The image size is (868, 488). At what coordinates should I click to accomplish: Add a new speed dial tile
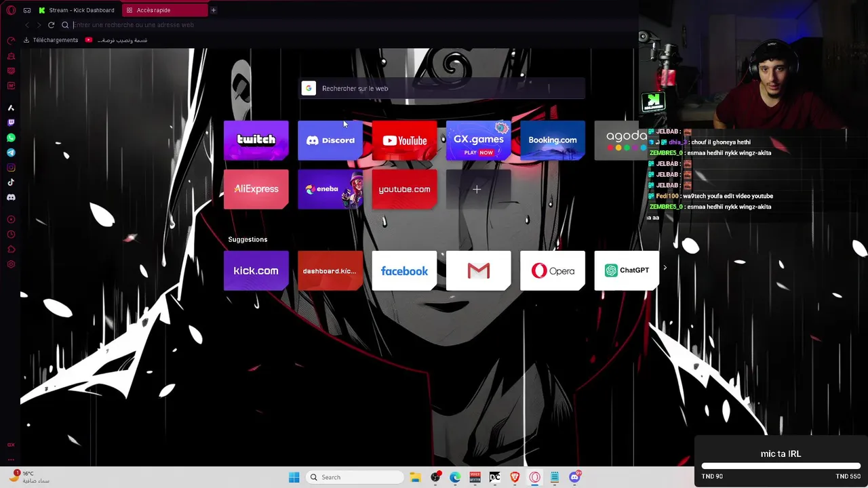(477, 189)
